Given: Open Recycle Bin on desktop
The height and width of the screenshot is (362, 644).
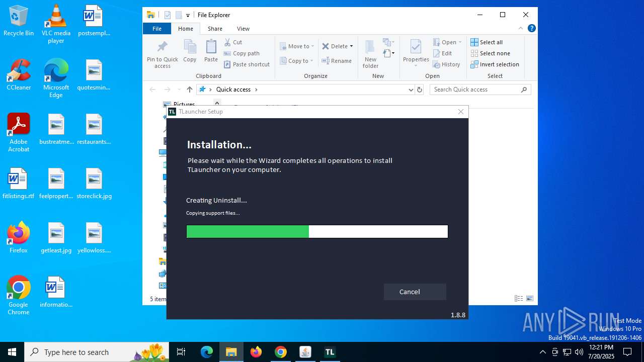Looking at the screenshot, I should [x=19, y=21].
